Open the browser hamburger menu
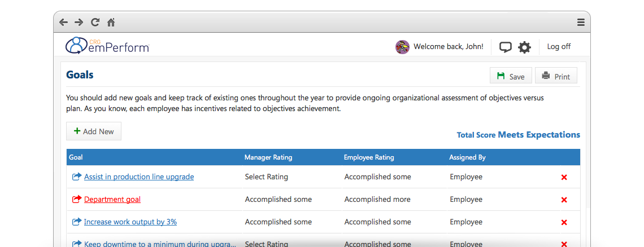 click(581, 23)
